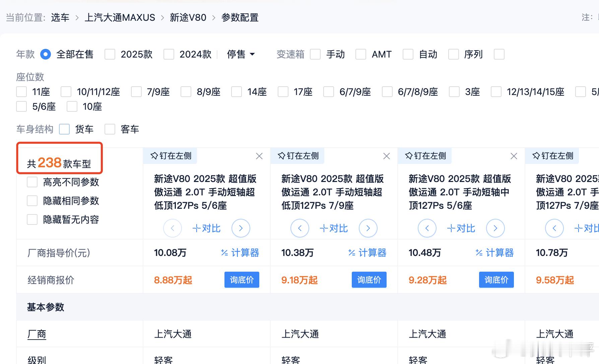Screen dimensions: 599x364
Task: Click the 基本参数 section header
Action: click(x=46, y=307)
